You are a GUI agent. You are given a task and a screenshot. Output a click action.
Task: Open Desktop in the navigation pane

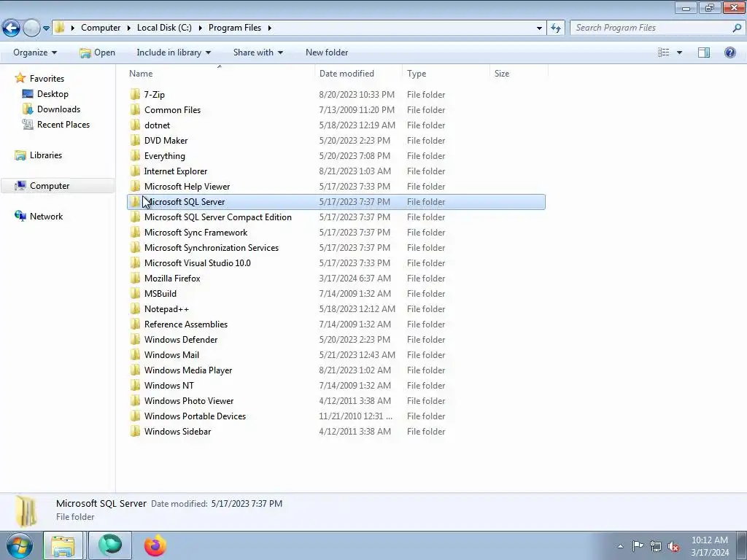pyautogui.click(x=45, y=94)
